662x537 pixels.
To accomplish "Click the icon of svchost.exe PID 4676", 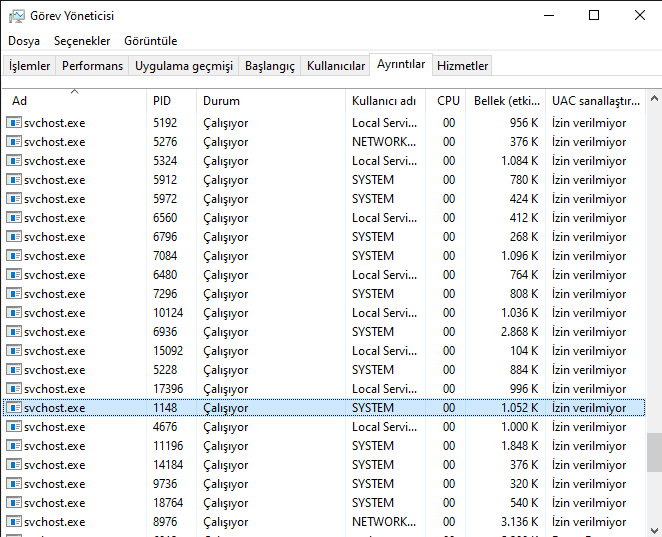I will pos(14,426).
